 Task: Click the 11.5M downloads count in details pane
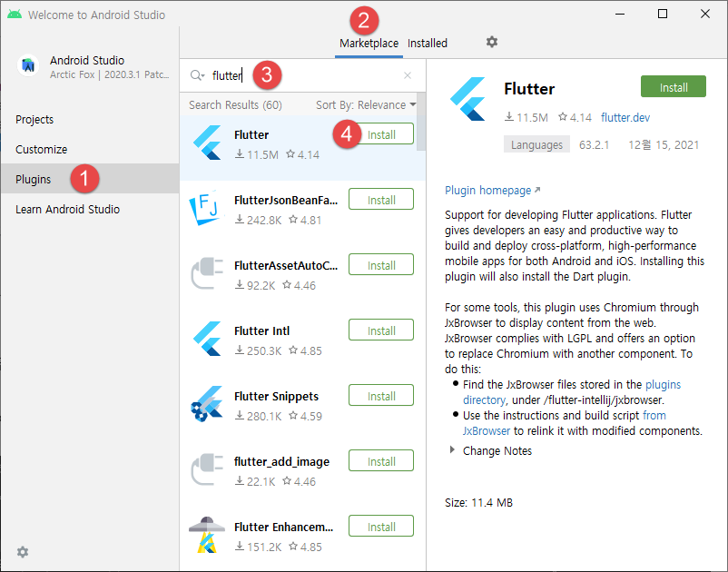tap(526, 117)
